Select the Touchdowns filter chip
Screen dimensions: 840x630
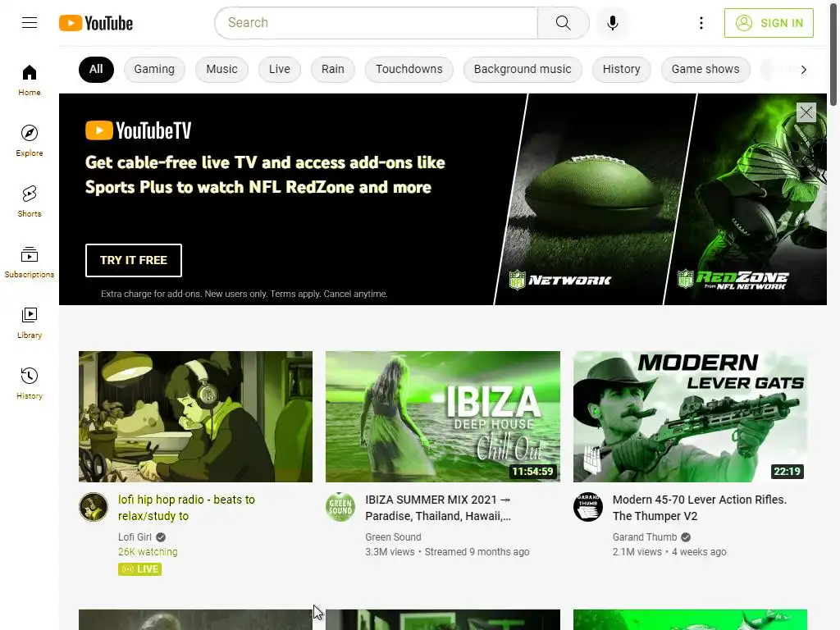409,69
